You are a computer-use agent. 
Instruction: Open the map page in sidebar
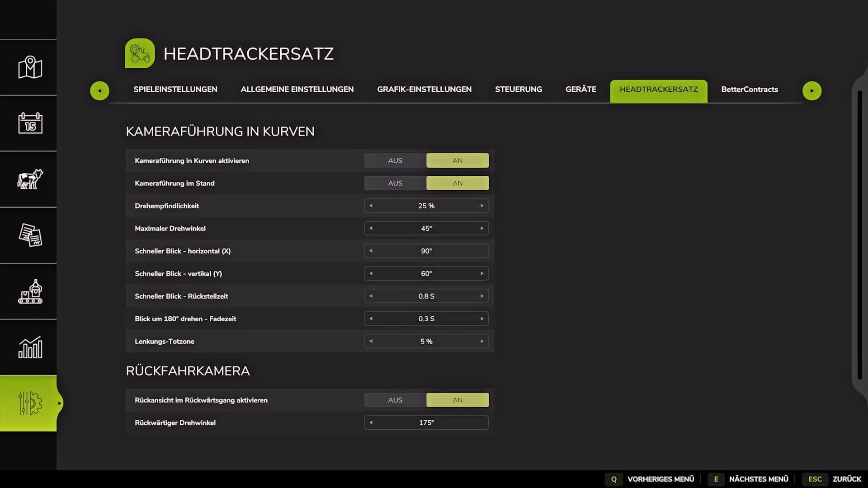click(x=30, y=67)
